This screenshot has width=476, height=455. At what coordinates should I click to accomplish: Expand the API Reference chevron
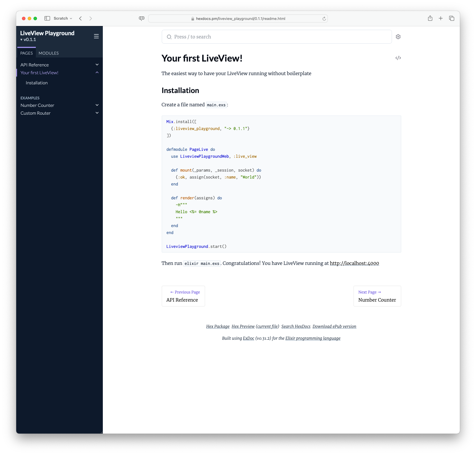click(x=97, y=65)
